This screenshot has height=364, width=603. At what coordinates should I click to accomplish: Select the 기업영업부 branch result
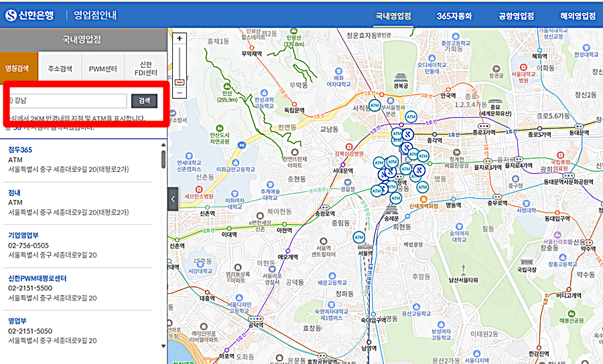click(x=23, y=236)
